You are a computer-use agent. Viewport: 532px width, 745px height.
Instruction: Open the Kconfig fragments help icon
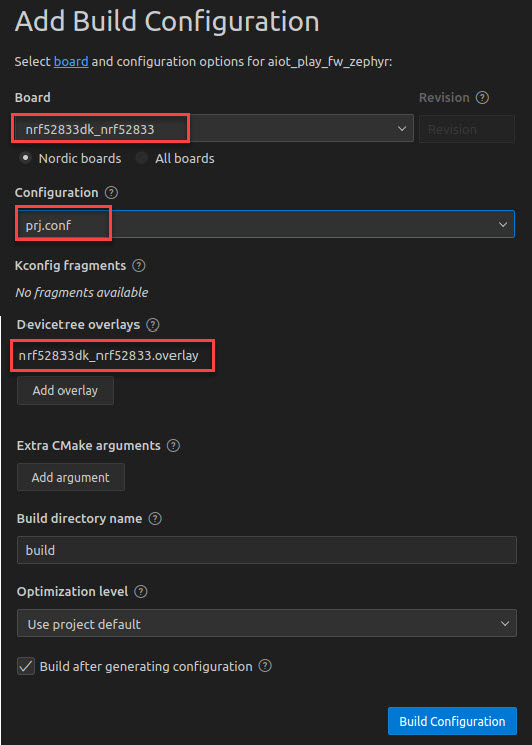[139, 266]
